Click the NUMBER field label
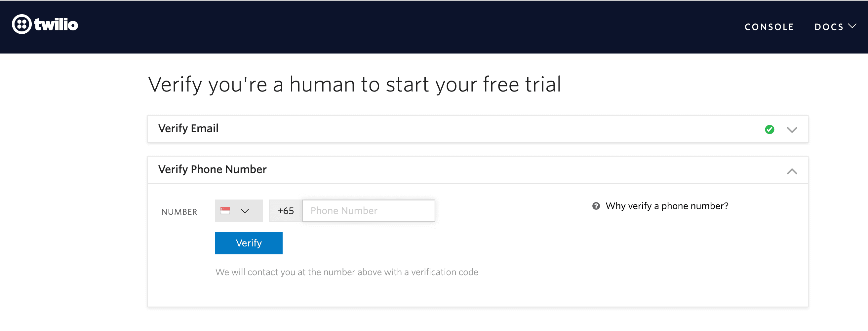This screenshot has height=331, width=868. tap(179, 212)
